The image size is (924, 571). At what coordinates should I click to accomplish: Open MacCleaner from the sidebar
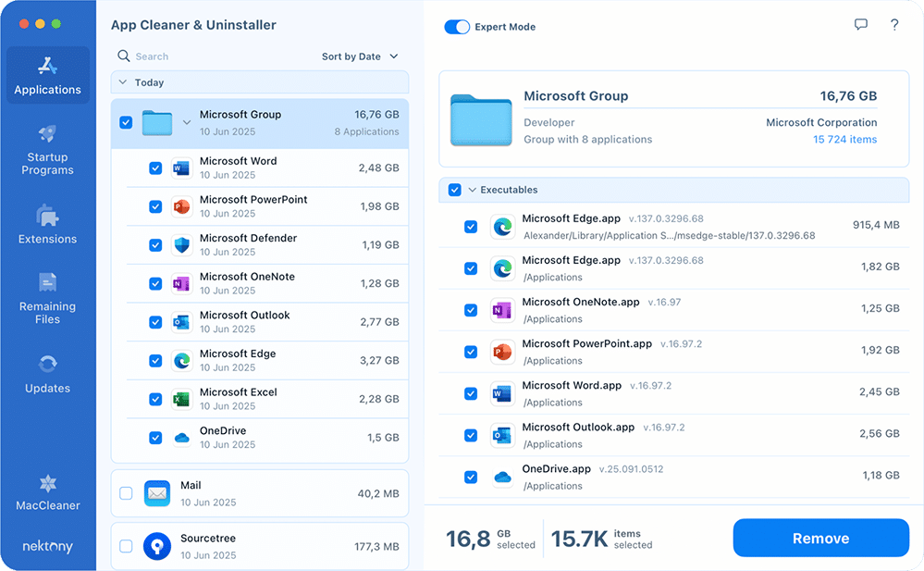[x=48, y=493]
